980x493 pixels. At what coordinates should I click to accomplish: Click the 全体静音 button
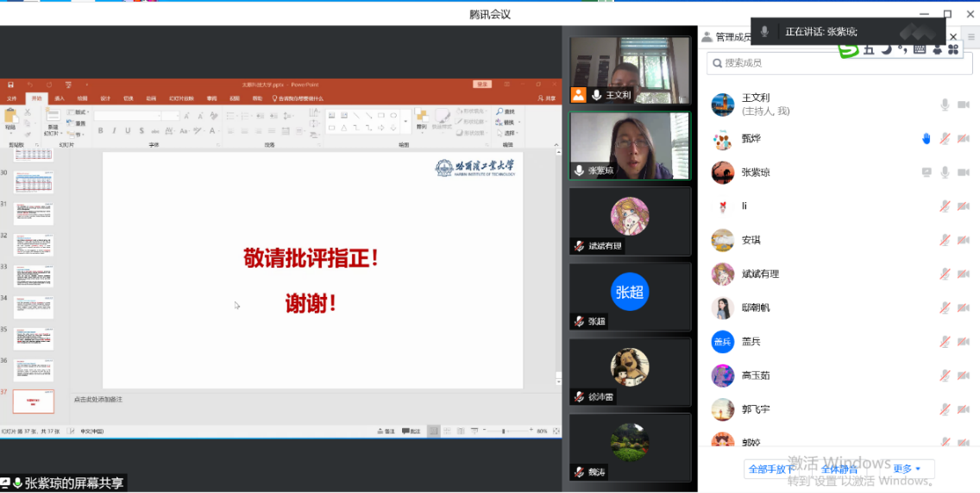pos(839,469)
